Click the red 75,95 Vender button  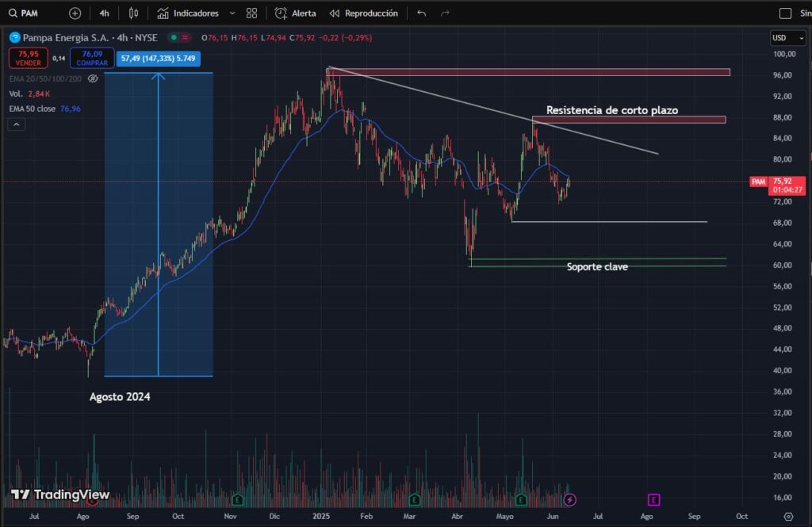point(28,58)
